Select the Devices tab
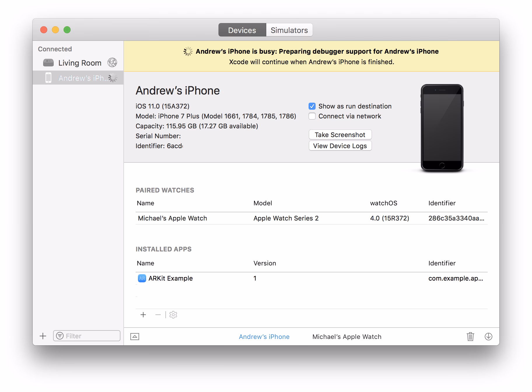The height and width of the screenshot is (392, 532). (242, 30)
